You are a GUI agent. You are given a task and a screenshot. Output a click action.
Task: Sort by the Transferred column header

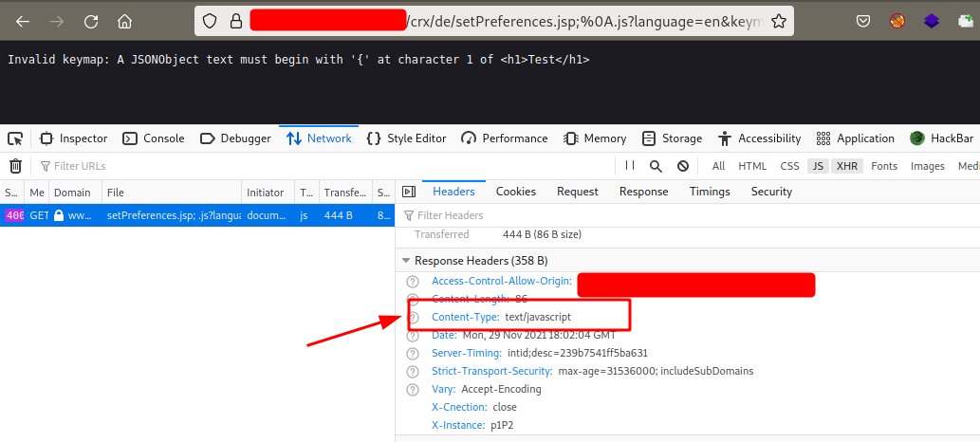(x=345, y=193)
